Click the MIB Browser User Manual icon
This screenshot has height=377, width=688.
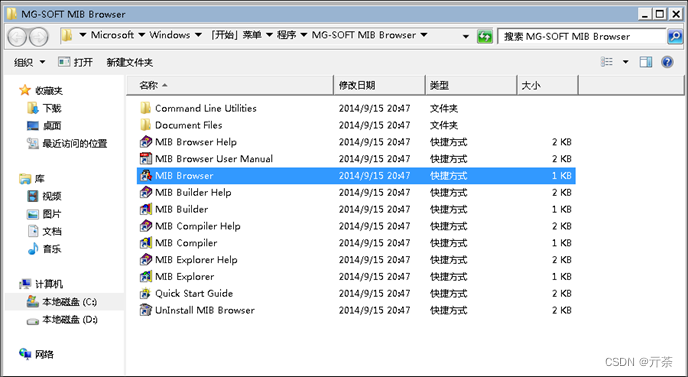click(145, 158)
